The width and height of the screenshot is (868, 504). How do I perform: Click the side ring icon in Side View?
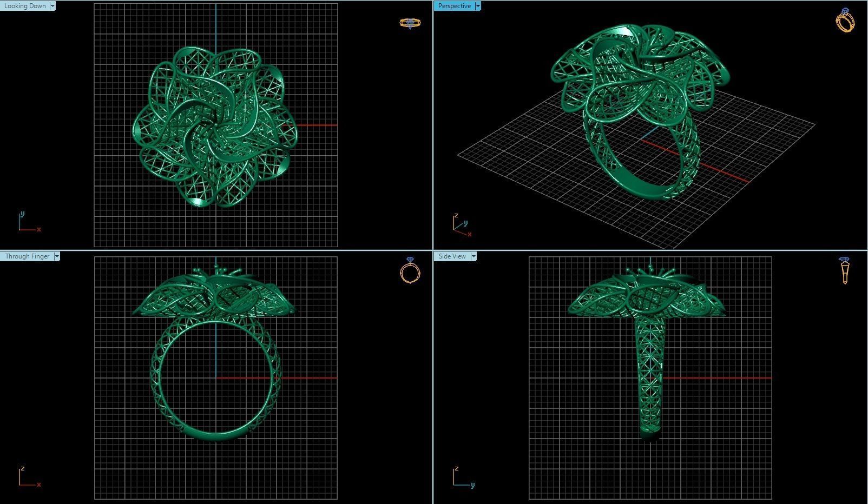(845, 270)
